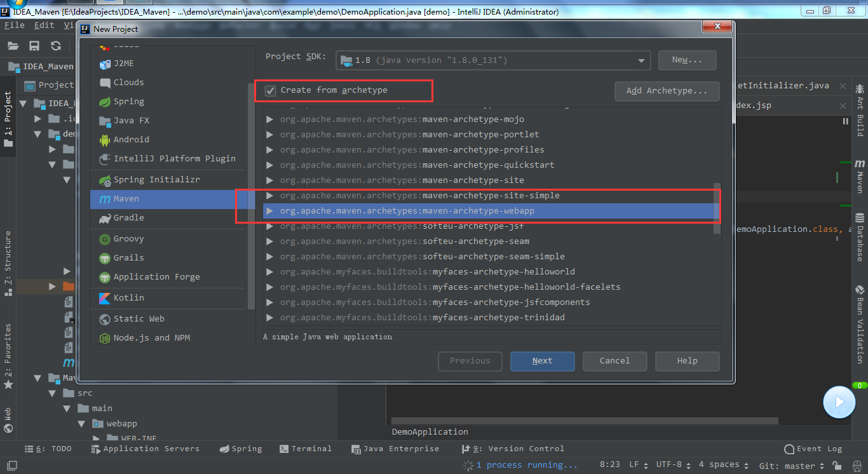Viewport: 868px width, 474px height.
Task: Click the New... SDK button
Action: (x=688, y=60)
